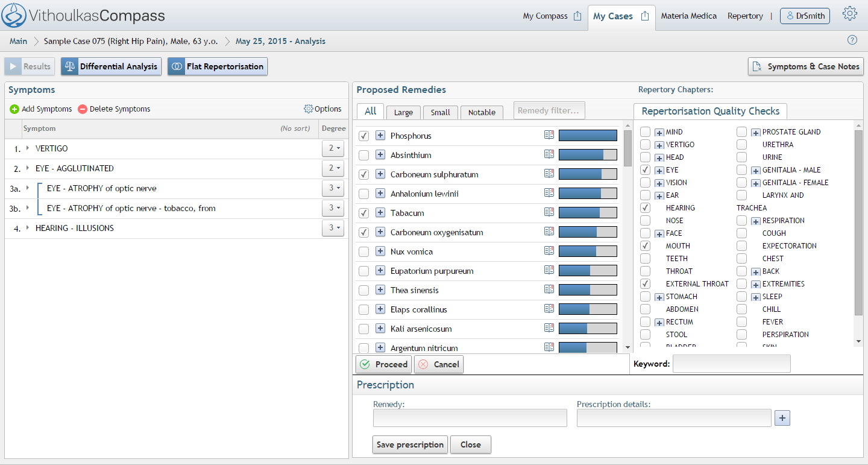Image resolution: width=868 pixels, height=465 pixels.
Task: Open Symptoms & Case Notes
Action: tap(806, 66)
